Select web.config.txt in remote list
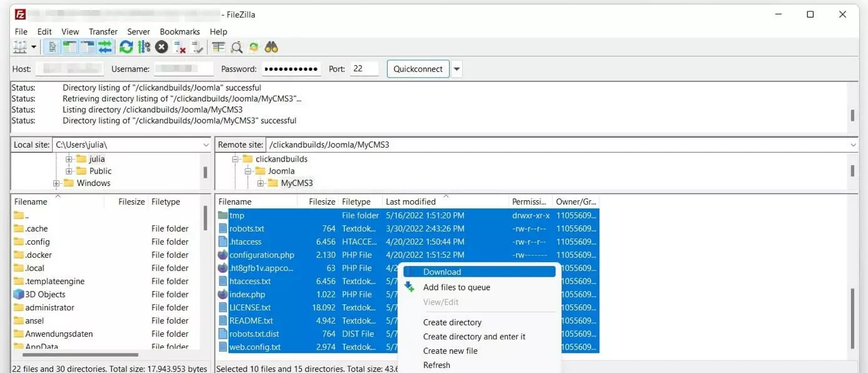 click(x=408, y=347)
